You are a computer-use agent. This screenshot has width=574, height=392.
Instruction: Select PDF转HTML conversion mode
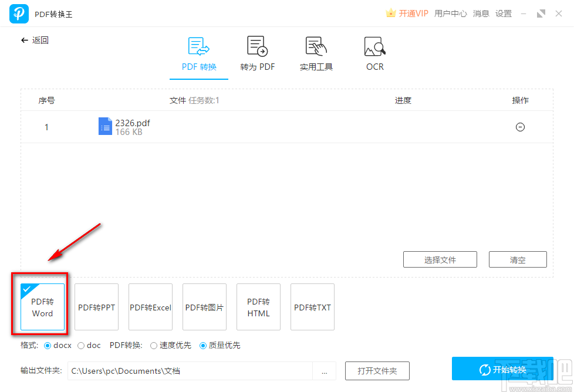tap(258, 307)
